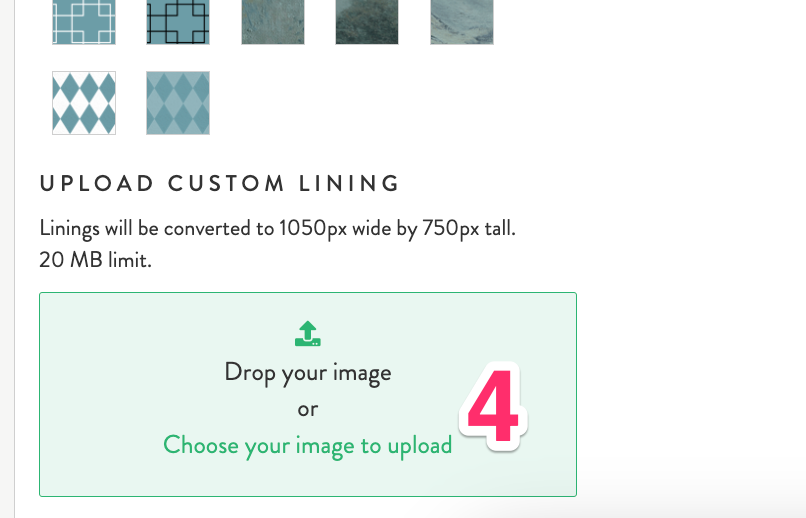Image resolution: width=806 pixels, height=518 pixels.
Task: Pick the tonal teal diamond lining
Action: click(x=178, y=103)
